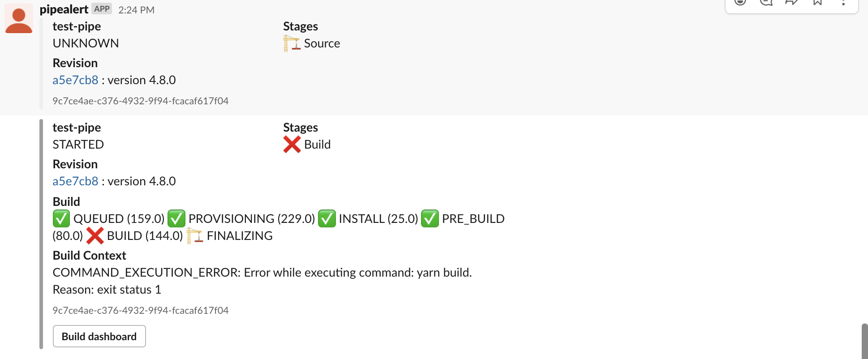
Task: Open the Build dashboard
Action: click(x=99, y=336)
